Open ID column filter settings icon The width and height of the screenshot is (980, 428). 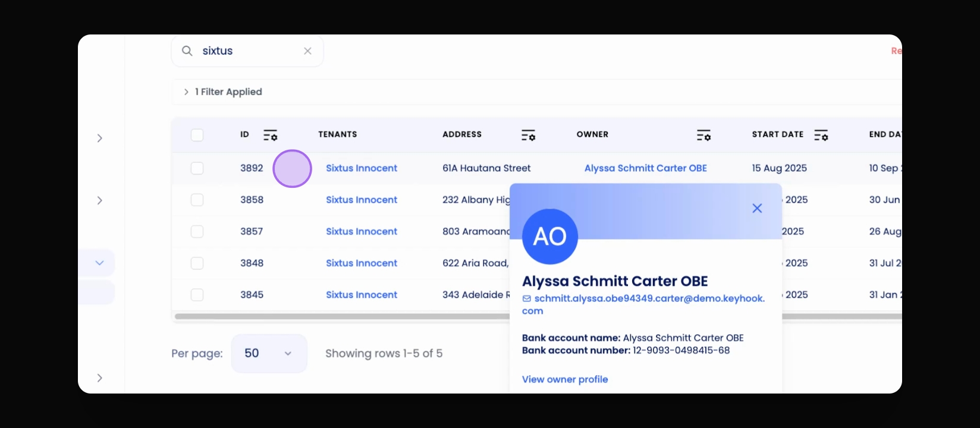271,135
